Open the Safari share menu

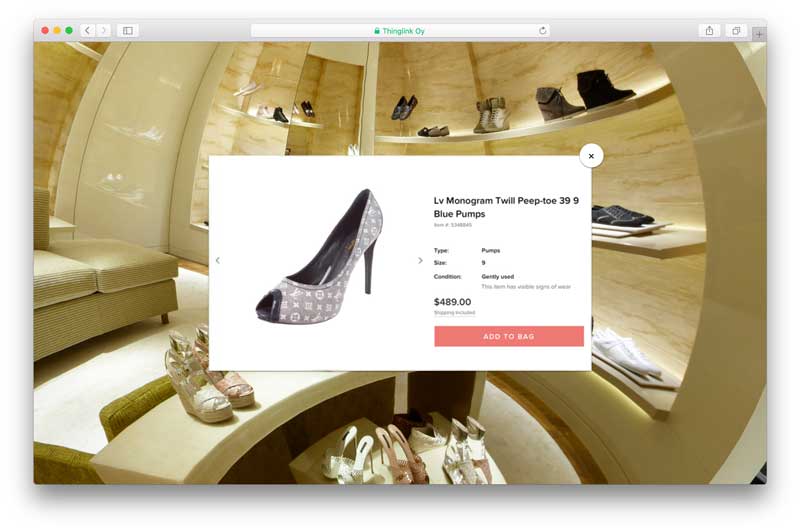coord(709,31)
